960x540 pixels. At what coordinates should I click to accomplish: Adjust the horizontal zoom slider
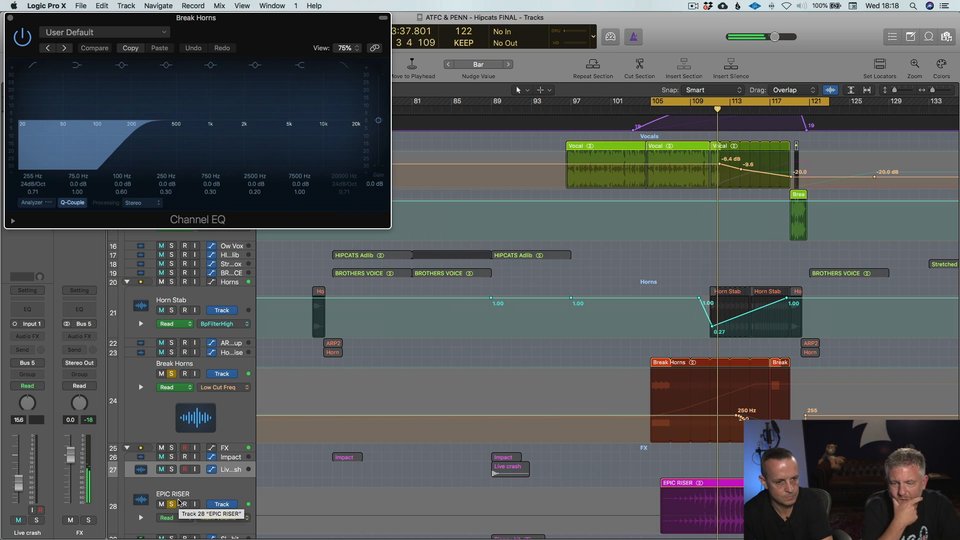[932, 90]
